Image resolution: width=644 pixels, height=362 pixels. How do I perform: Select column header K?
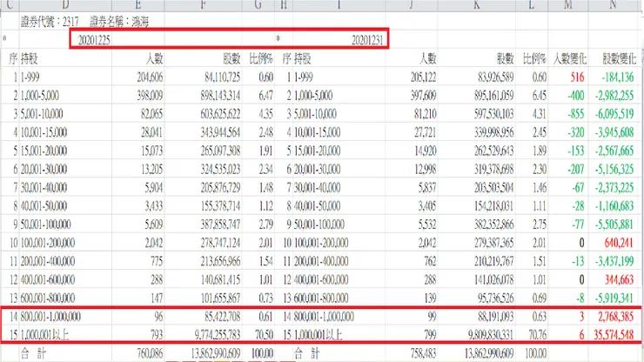(x=476, y=5)
